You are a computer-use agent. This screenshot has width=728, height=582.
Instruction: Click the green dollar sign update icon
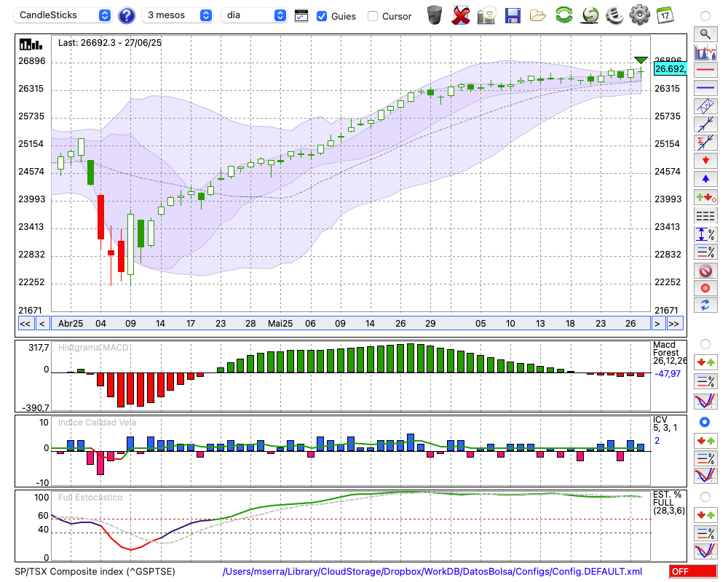click(x=590, y=15)
